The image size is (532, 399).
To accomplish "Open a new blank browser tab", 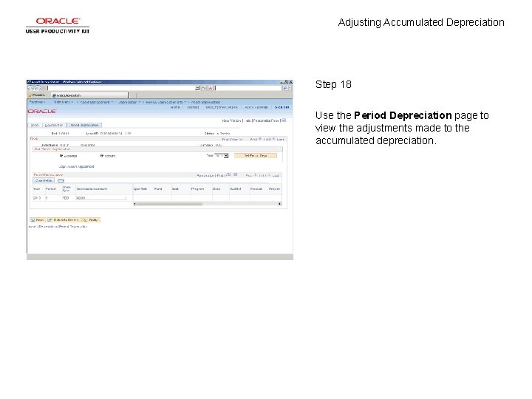I will click(x=133, y=95).
